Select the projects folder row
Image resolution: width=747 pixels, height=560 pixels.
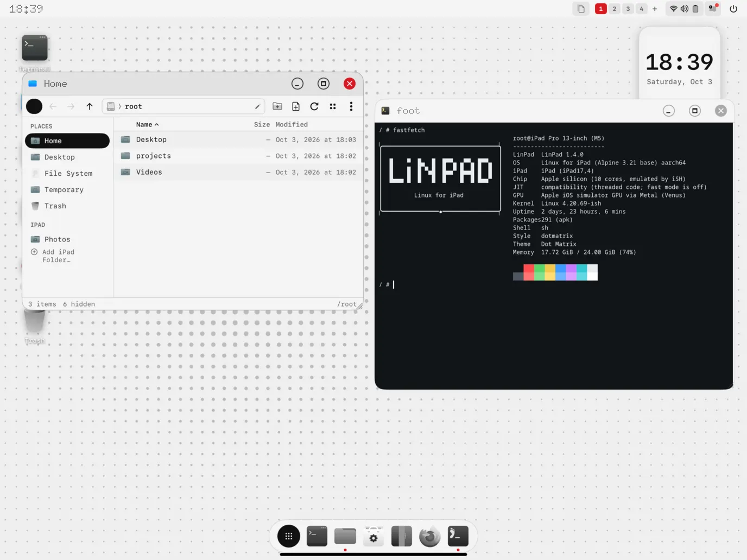tap(238, 156)
